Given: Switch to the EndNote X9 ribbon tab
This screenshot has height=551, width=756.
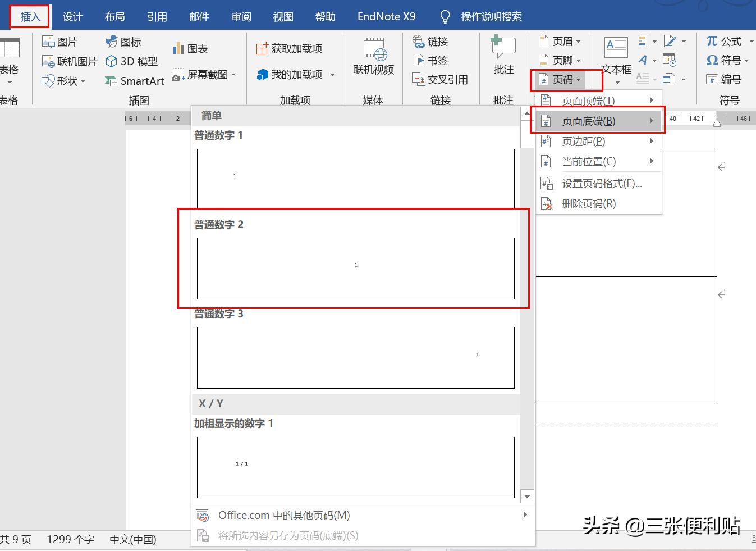Looking at the screenshot, I should (x=386, y=16).
